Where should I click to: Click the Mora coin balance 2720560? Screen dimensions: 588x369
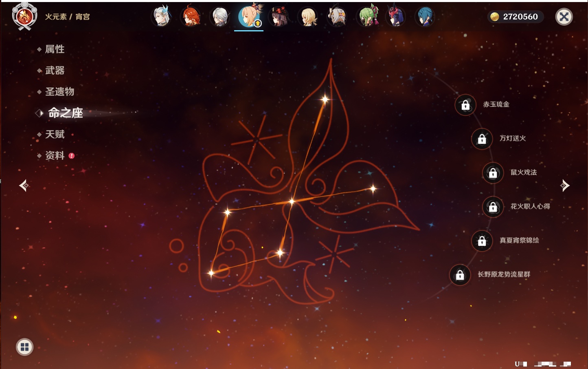(515, 17)
